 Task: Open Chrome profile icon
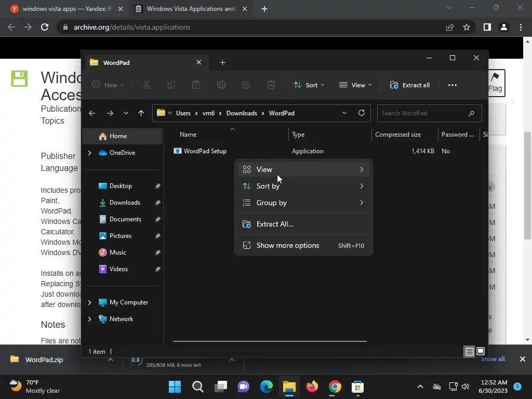click(504, 27)
